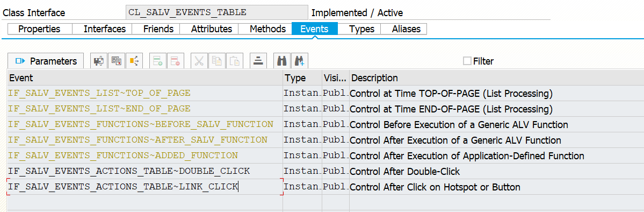The image size is (644, 212).
Task: Enable the Filter checkbox
Action: (x=467, y=61)
